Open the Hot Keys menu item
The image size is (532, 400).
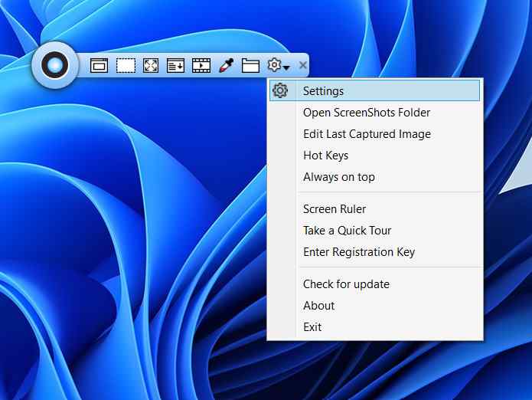click(x=374, y=156)
